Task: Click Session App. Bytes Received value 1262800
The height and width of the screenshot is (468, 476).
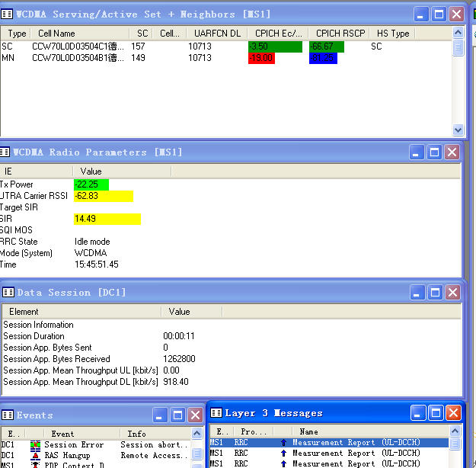Action: click(179, 359)
